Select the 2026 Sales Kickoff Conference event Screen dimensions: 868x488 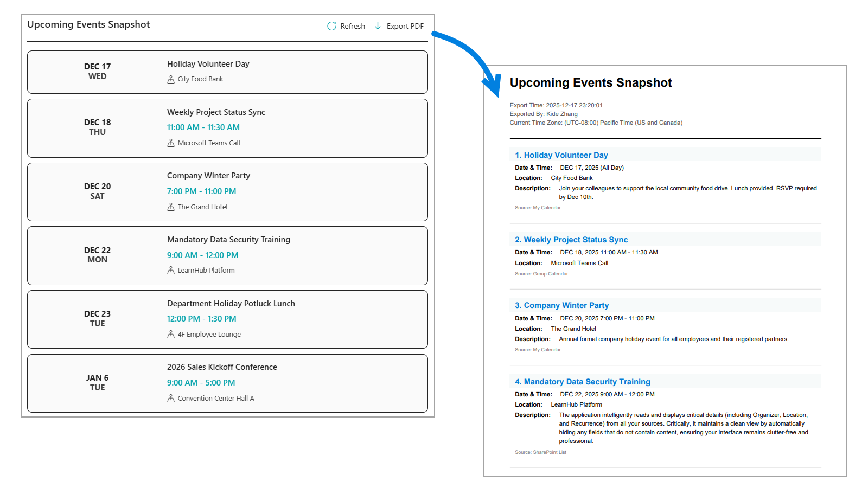pyautogui.click(x=222, y=367)
